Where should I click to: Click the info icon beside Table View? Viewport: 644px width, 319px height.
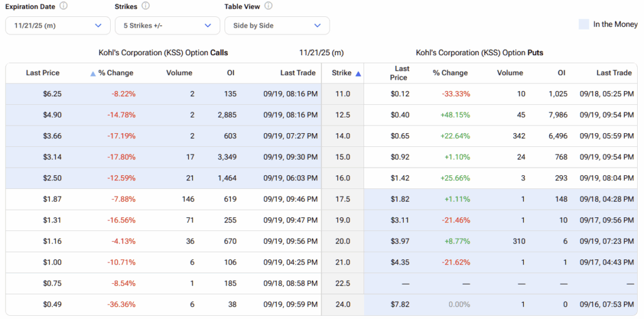pos(268,6)
